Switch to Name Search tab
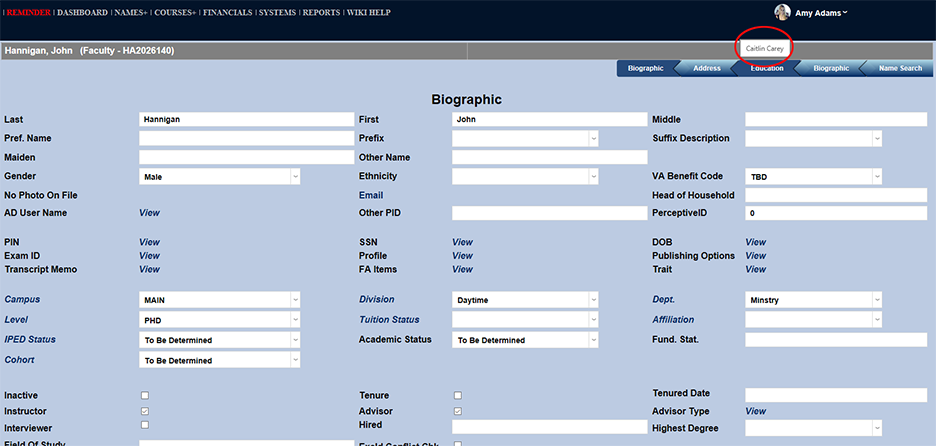This screenshot has height=446, width=936. coord(900,69)
